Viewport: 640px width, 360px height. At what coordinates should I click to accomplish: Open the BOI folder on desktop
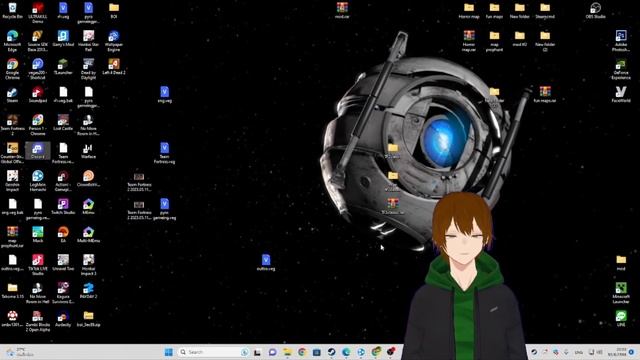tap(114, 11)
